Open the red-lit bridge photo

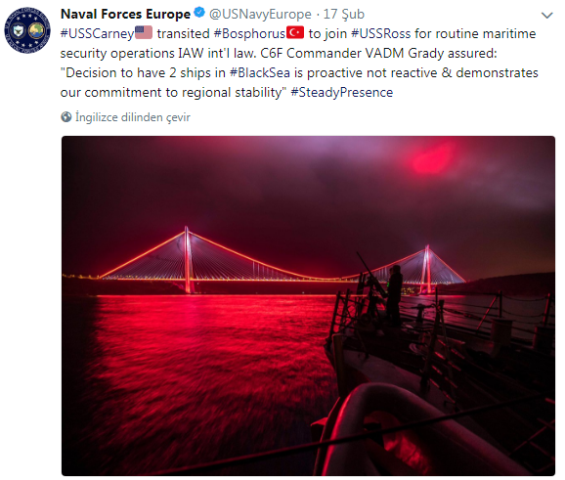pos(308,306)
